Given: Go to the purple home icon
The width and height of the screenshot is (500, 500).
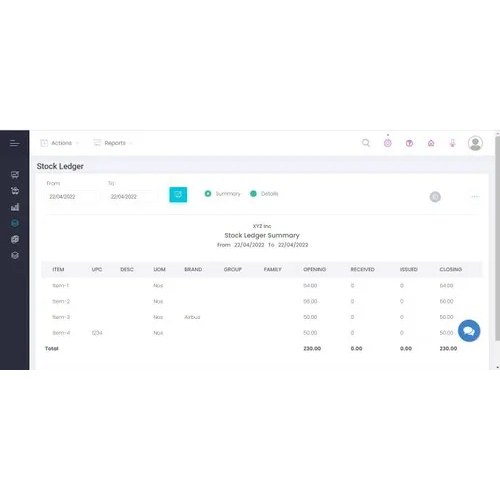Looking at the screenshot, I should (431, 143).
